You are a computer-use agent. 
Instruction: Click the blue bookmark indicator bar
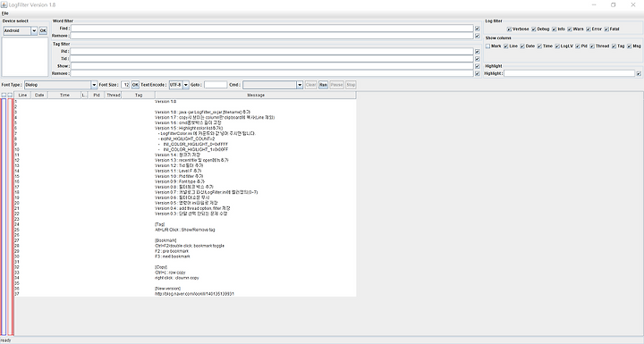click(x=4, y=217)
